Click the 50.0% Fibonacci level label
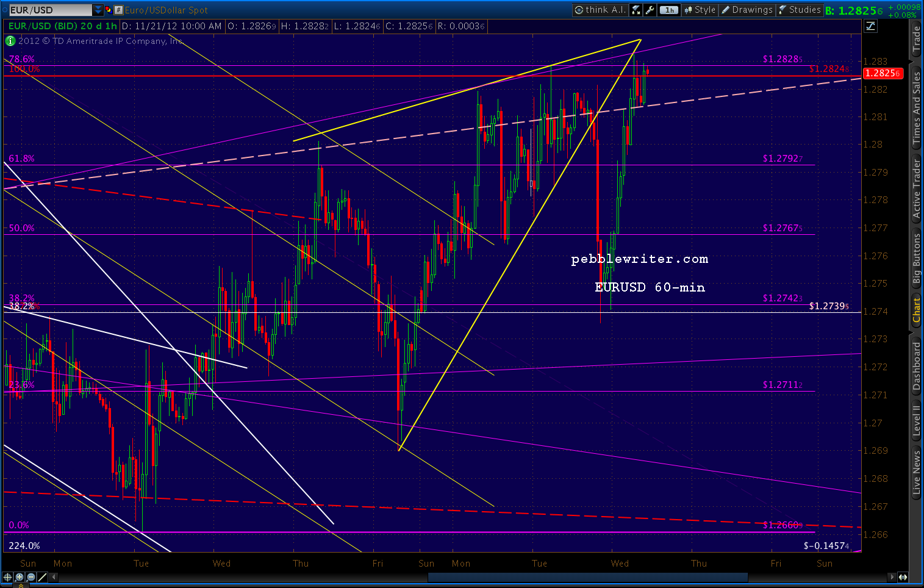This screenshot has width=924, height=588. 22,228
